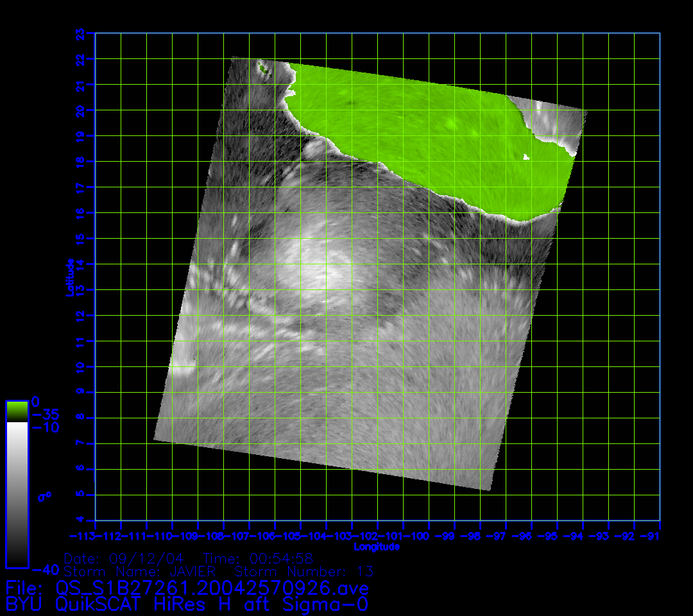The width and height of the screenshot is (693, 616).
Task: Click the sigma-0 symbol next to the color bar
Action: click(x=45, y=496)
